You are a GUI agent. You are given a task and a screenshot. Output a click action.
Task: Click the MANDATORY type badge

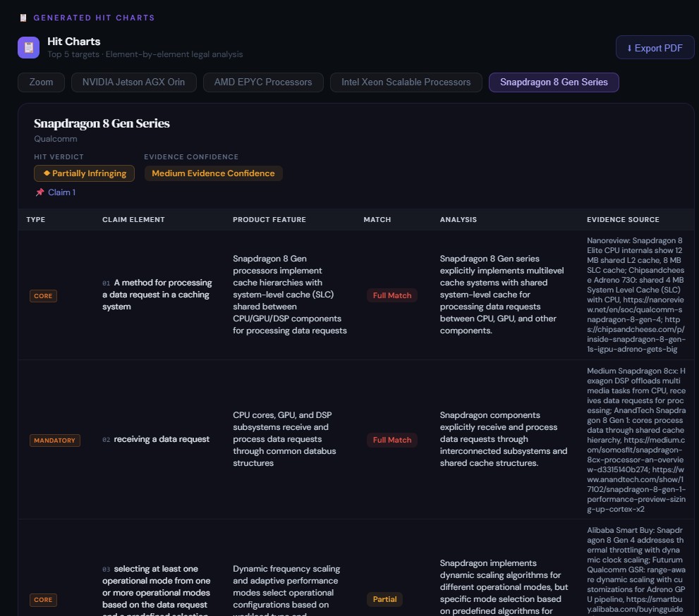(55, 441)
